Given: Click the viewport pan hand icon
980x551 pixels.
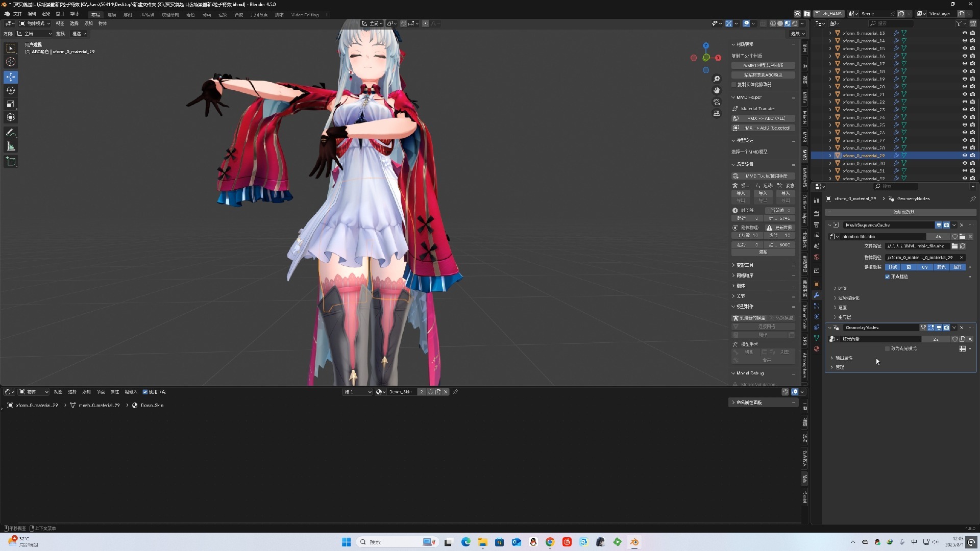Looking at the screenshot, I should (x=717, y=90).
